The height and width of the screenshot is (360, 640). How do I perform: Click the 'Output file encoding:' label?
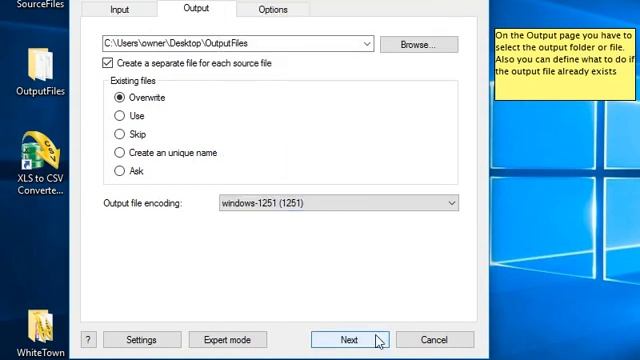[142, 203]
